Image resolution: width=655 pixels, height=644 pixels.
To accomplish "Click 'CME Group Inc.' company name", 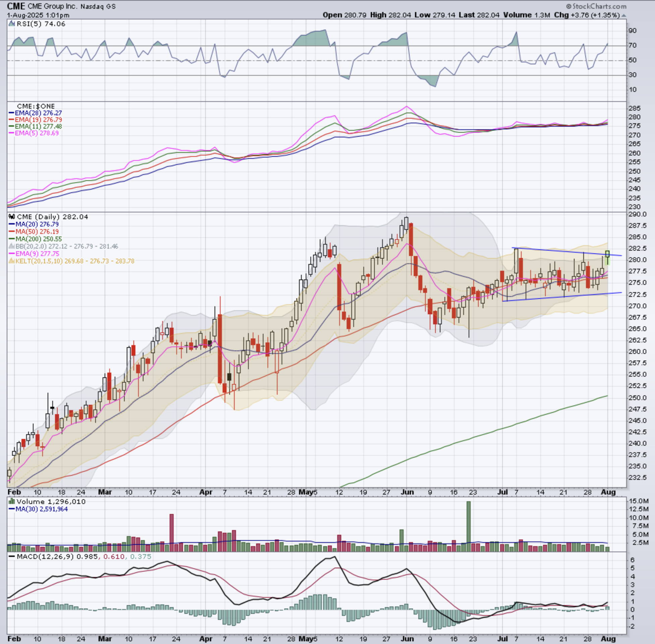I will point(52,6).
